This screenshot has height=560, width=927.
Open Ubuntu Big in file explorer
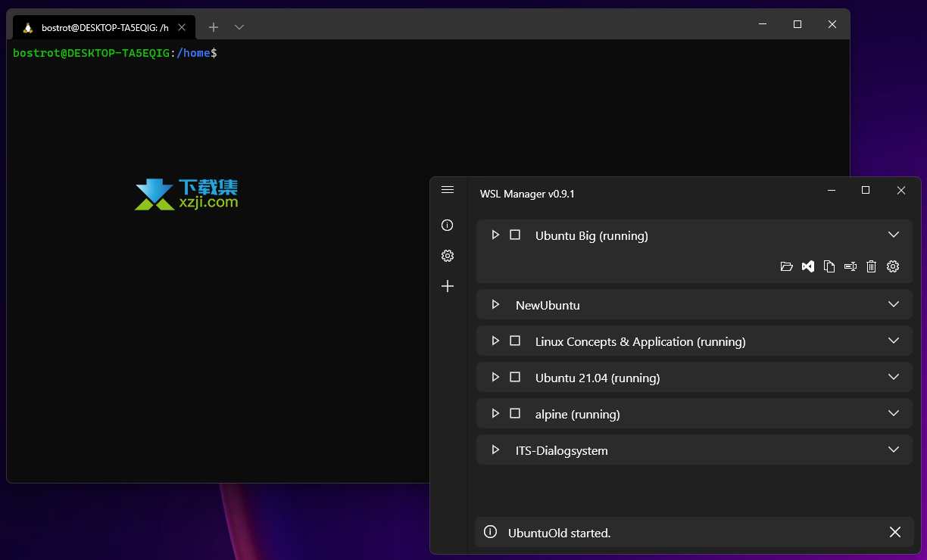pos(787,266)
